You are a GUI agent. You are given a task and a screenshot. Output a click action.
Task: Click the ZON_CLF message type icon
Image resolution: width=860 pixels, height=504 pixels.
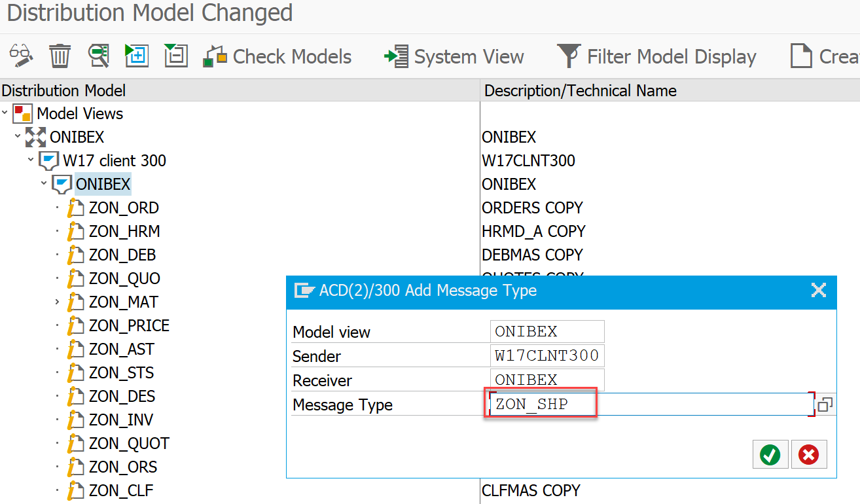tap(76, 490)
